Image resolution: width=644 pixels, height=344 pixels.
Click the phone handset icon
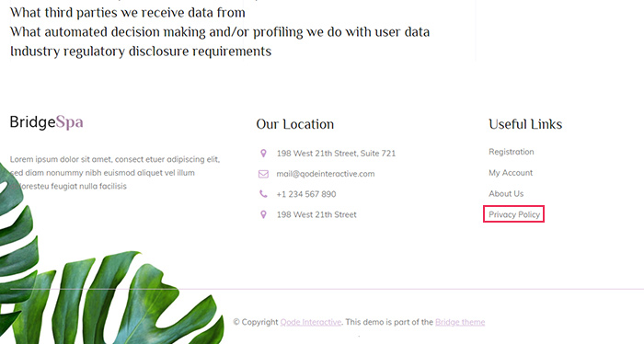(263, 194)
